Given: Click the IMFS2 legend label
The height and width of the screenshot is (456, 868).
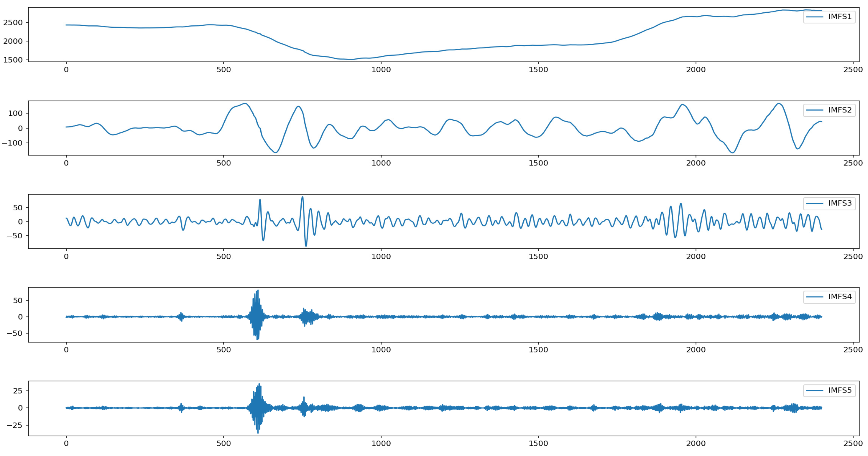Looking at the screenshot, I should (840, 110).
